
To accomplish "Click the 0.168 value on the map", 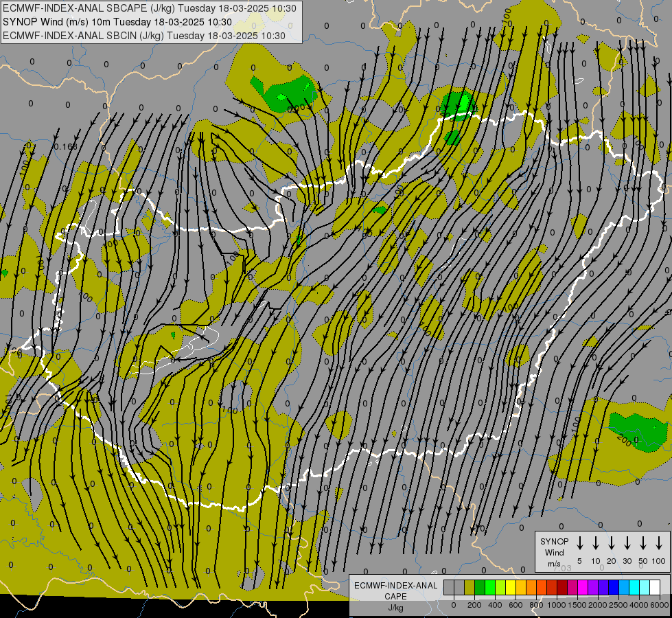I will click(66, 147).
